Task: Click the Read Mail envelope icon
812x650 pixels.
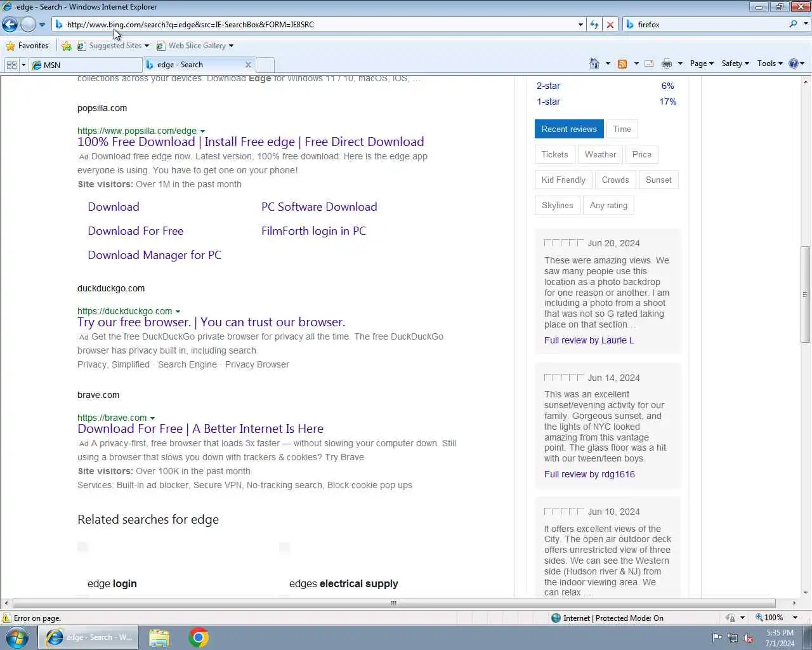Action: tap(649, 63)
